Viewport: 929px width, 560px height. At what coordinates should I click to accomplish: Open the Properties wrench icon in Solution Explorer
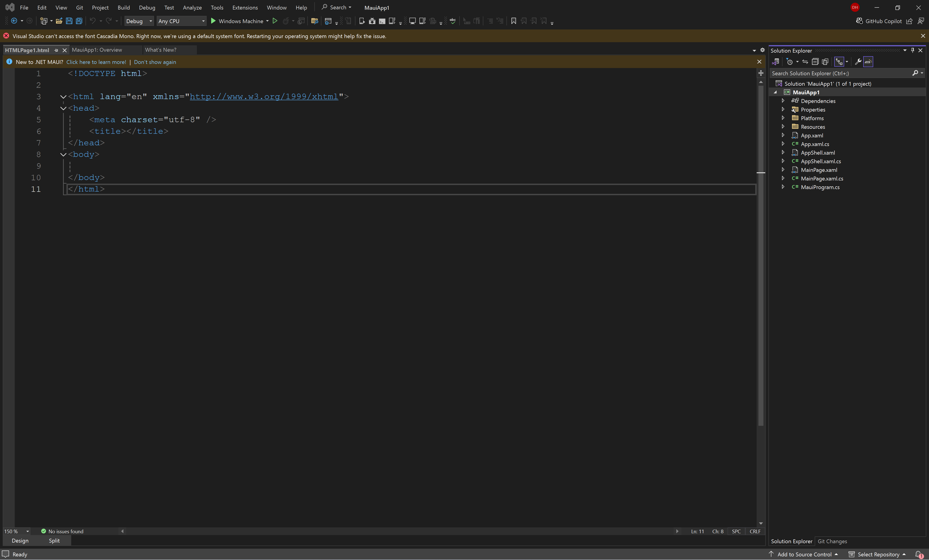click(x=858, y=62)
